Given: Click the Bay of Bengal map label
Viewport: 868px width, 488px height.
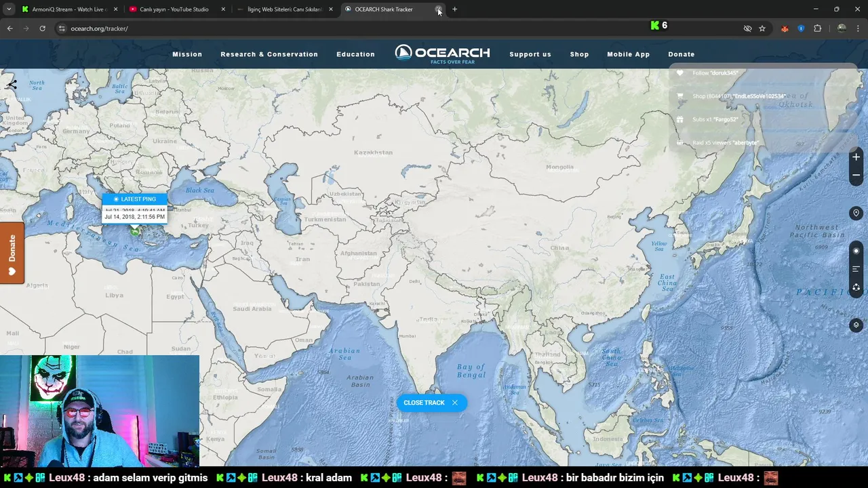Looking at the screenshot, I should (x=471, y=371).
